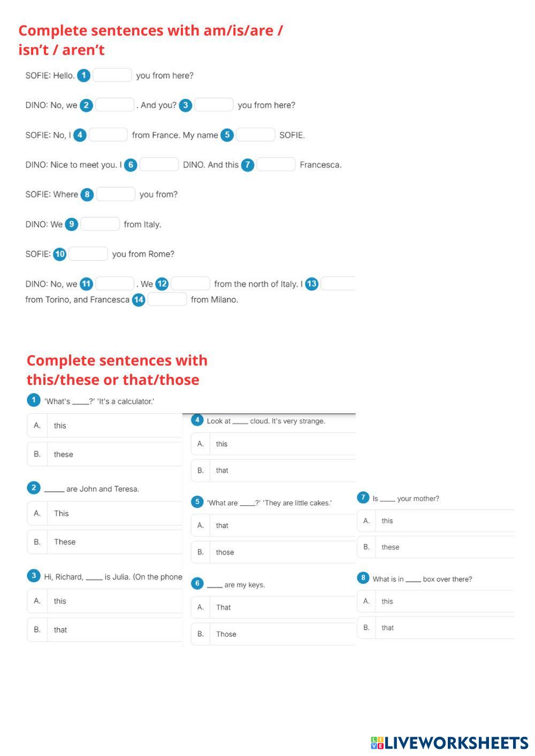Click blank 9 before 'from Italy'
The width and height of the screenshot is (535, 756).
pyautogui.click(x=100, y=224)
